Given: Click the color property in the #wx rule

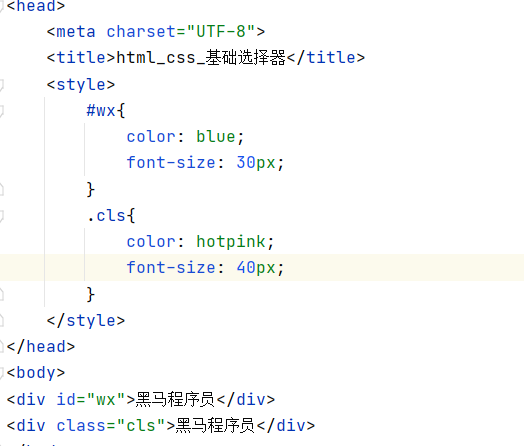Looking at the screenshot, I should [151, 137].
